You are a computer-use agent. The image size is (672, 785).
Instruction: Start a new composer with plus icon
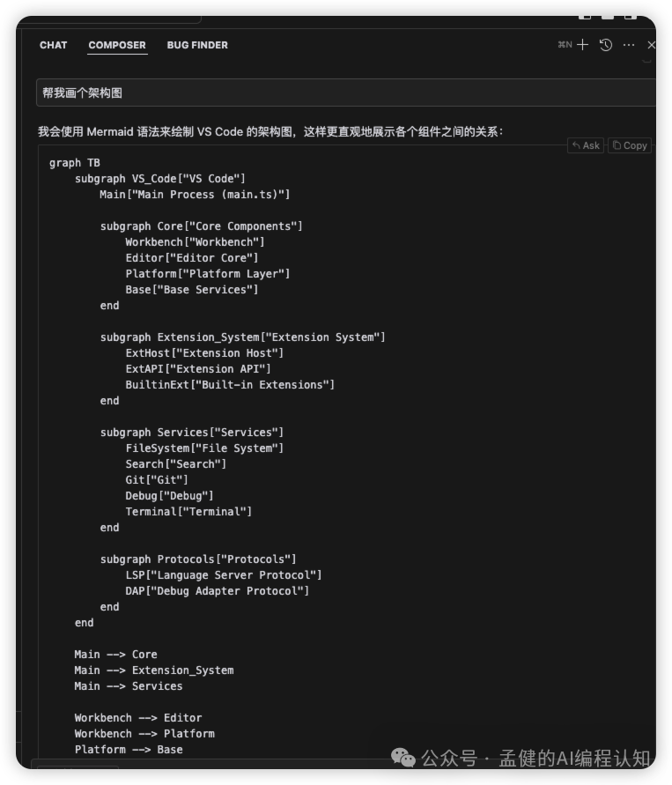coord(582,45)
